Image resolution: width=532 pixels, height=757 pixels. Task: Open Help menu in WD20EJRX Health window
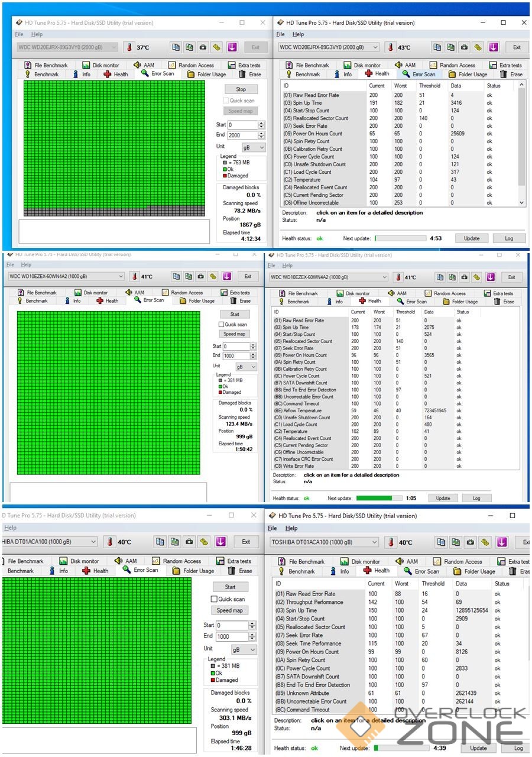(299, 34)
